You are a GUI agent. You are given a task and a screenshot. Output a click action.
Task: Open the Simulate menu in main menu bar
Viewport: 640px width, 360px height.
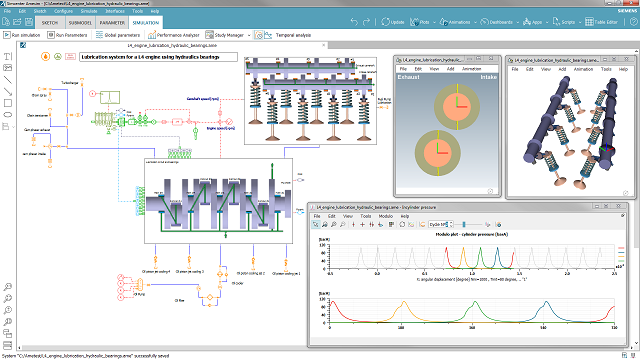tap(89, 11)
